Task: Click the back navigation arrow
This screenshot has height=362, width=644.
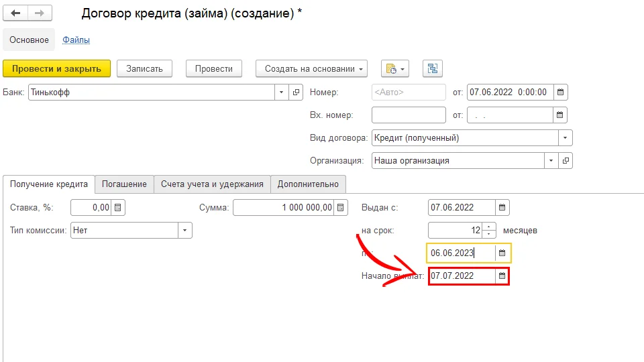Action: pyautogui.click(x=16, y=13)
